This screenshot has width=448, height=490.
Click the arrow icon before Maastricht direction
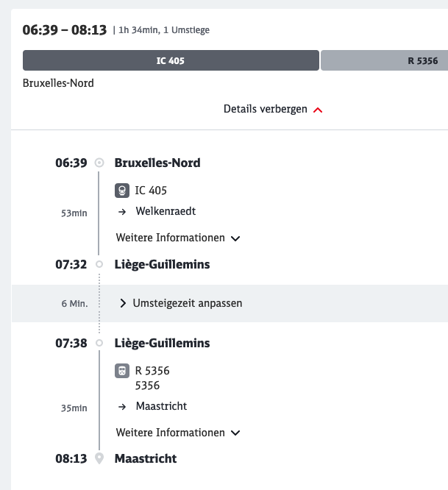point(121,406)
